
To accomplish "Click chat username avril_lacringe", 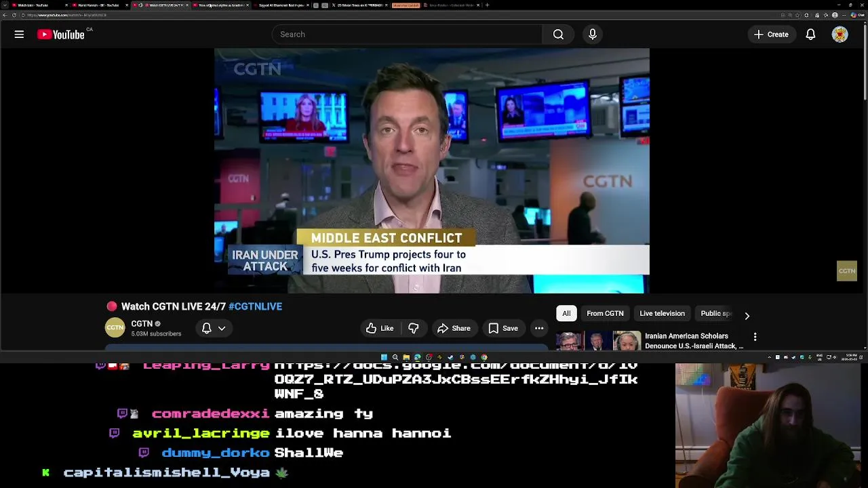I will click(x=201, y=433).
